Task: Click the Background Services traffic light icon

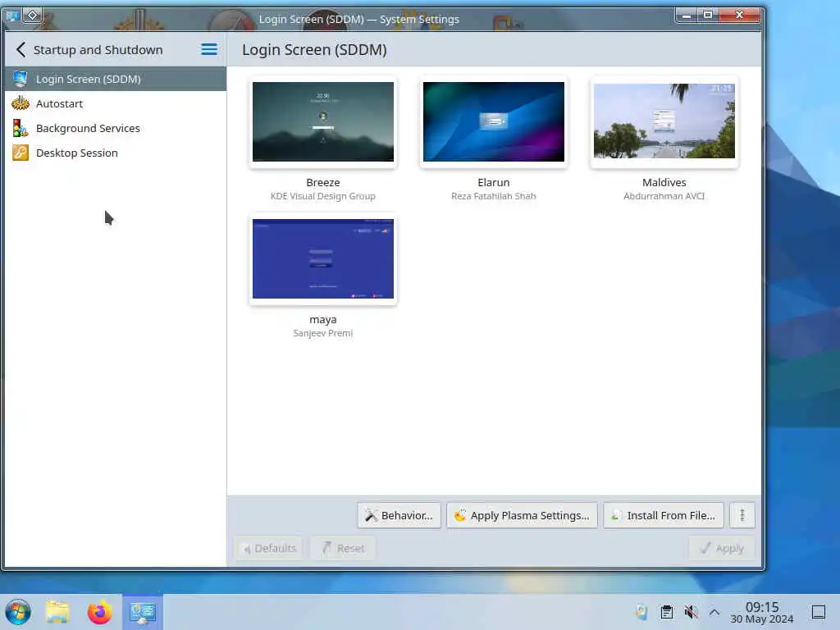Action: point(21,128)
